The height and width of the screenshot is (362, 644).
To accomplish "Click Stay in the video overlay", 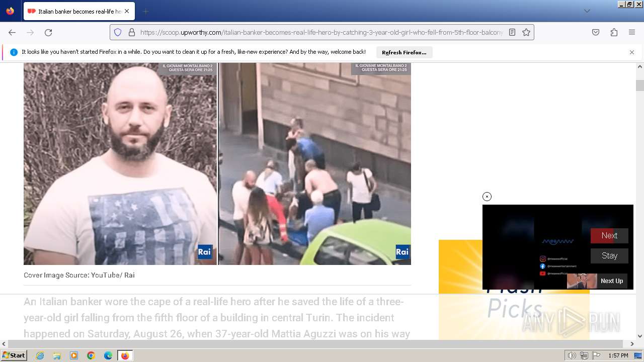I will click(609, 256).
